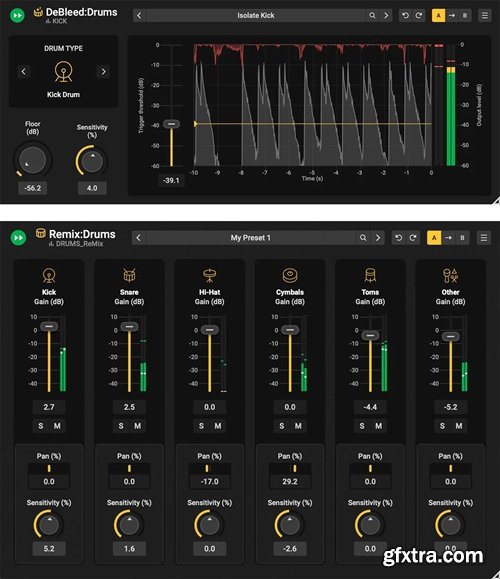Open the My Preset 1 preset list

click(251, 238)
